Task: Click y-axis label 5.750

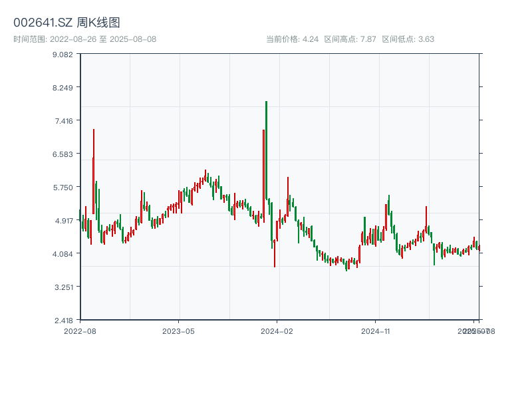Action: pyautogui.click(x=63, y=188)
